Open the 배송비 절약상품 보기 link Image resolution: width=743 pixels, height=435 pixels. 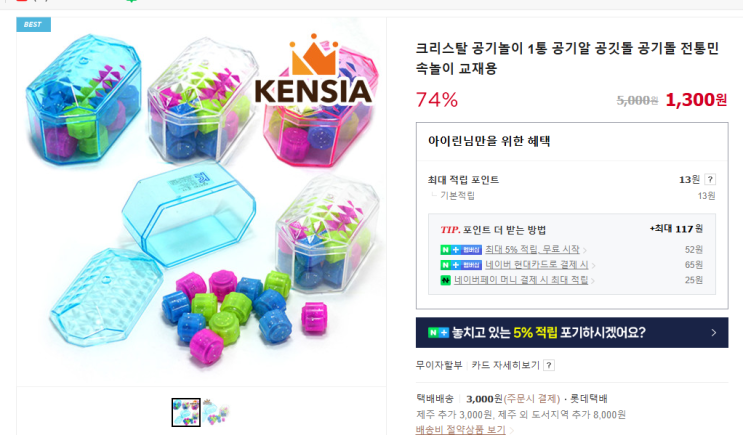[x=460, y=430]
